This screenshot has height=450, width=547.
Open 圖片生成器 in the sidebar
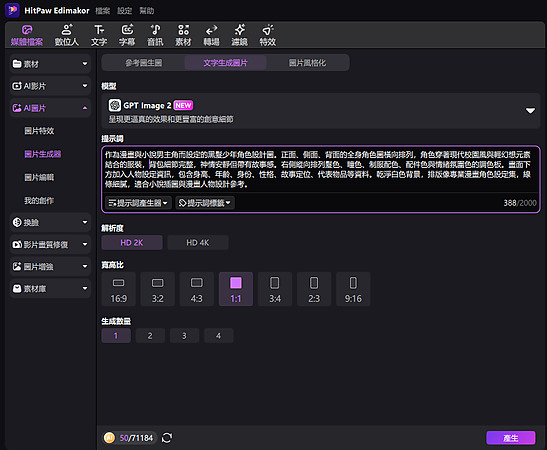click(43, 154)
